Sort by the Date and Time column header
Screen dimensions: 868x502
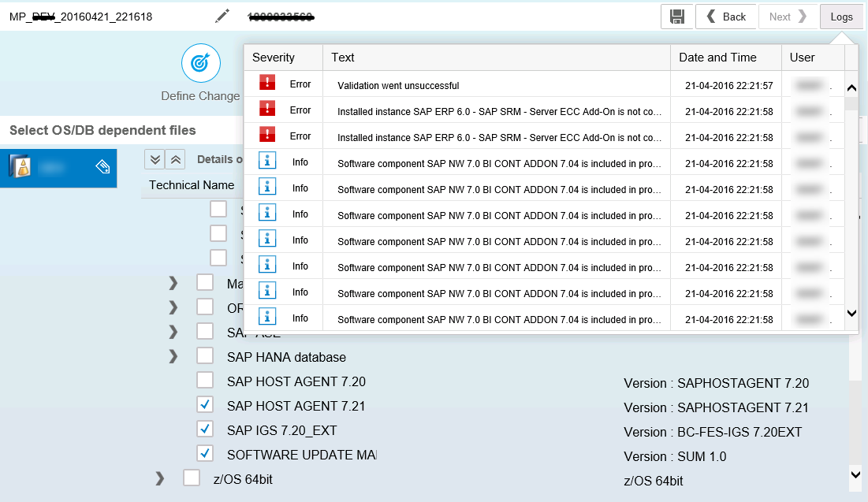(x=726, y=58)
